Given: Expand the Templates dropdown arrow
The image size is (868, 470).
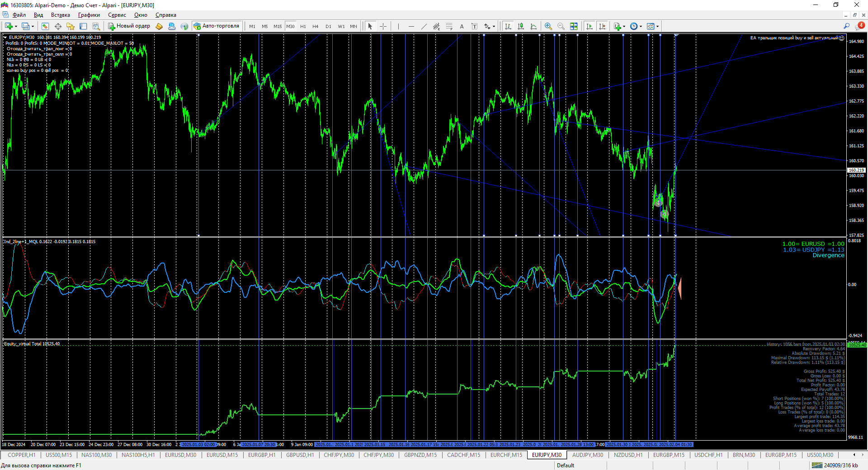Looking at the screenshot, I should point(657,26).
